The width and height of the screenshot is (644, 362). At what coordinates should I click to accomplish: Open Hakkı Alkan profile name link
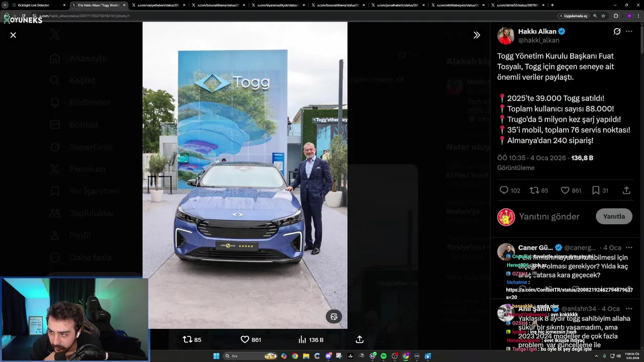coord(537,31)
